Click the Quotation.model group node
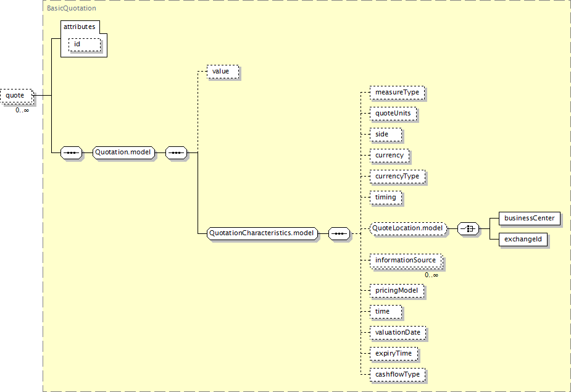The height and width of the screenshot is (392, 571). pyautogui.click(x=123, y=152)
